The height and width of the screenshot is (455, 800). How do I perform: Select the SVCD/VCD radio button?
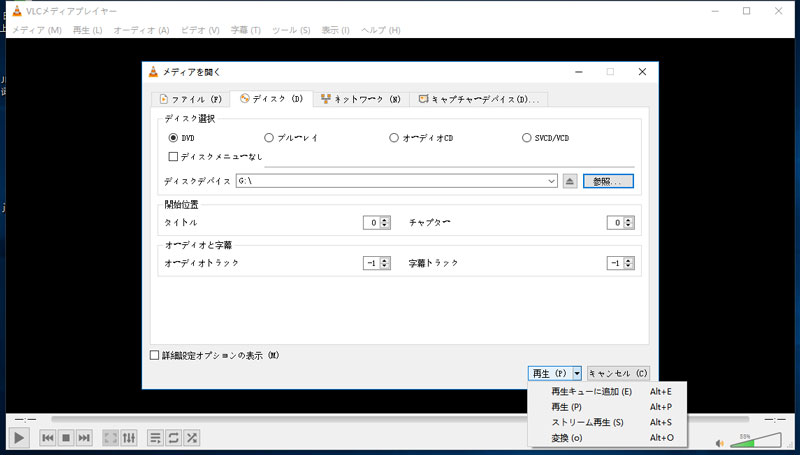pyautogui.click(x=527, y=138)
